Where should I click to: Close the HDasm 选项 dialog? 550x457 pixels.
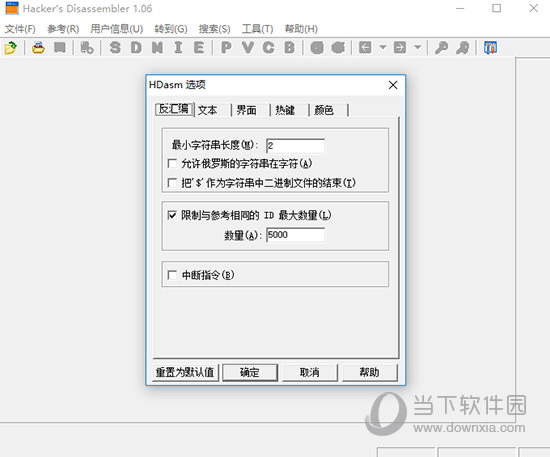click(x=393, y=85)
